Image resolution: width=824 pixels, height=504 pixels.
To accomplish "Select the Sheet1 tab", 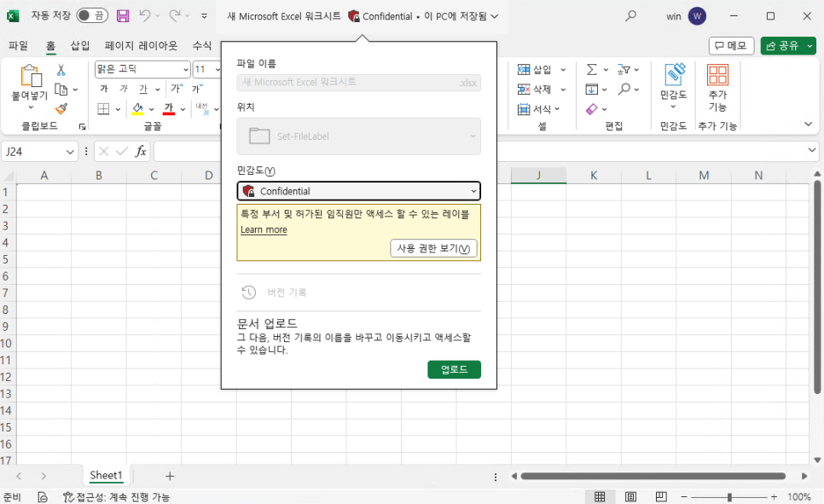I will pyautogui.click(x=106, y=476).
